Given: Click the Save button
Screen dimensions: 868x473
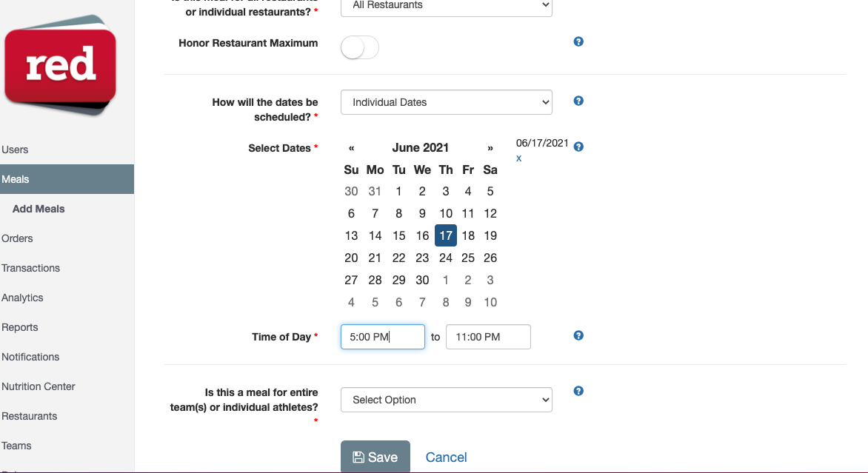Looking at the screenshot, I should (375, 457).
